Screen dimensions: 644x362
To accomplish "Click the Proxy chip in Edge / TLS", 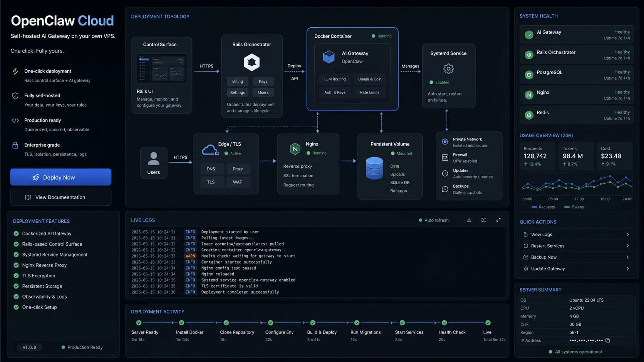I will (238, 169).
